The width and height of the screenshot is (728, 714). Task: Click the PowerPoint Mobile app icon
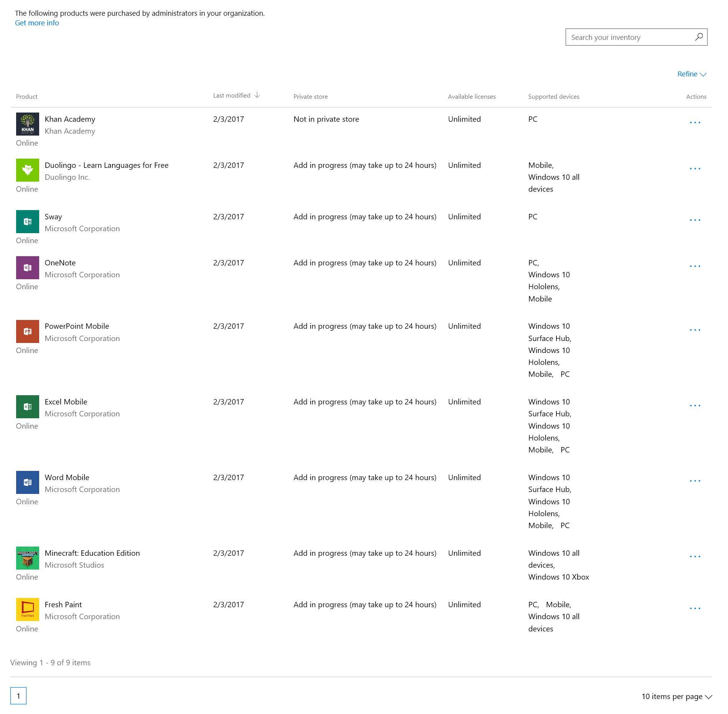click(x=28, y=331)
